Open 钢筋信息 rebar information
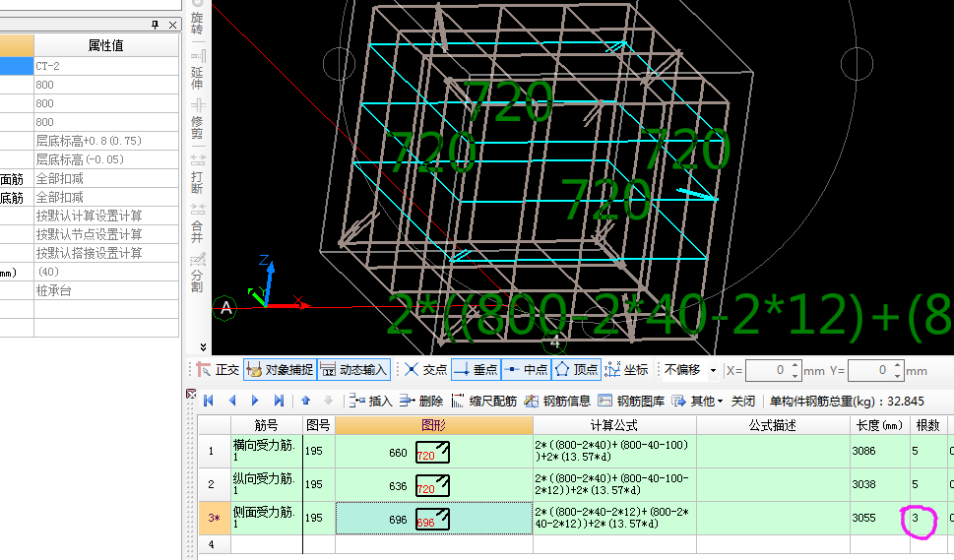 coord(557,401)
